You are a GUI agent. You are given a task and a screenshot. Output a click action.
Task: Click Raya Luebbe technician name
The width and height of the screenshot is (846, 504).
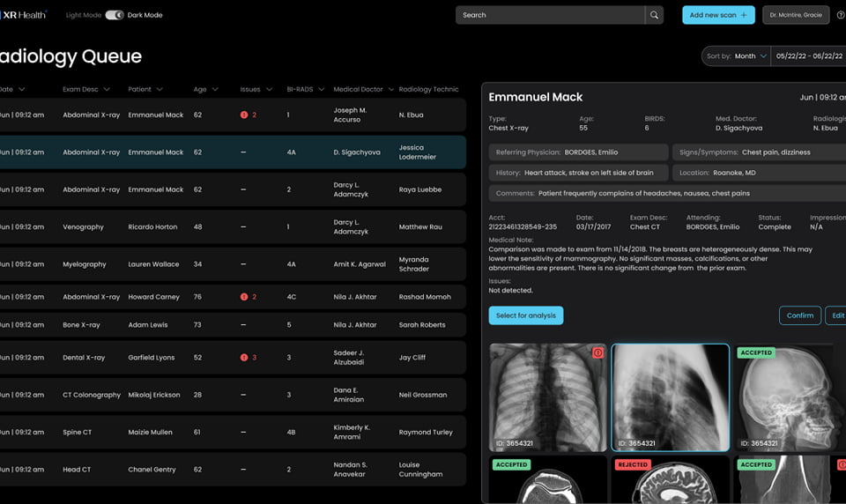pyautogui.click(x=419, y=189)
